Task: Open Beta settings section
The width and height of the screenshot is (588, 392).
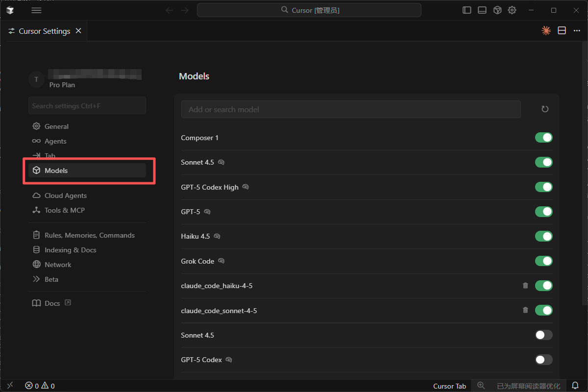Action: (87, 279)
